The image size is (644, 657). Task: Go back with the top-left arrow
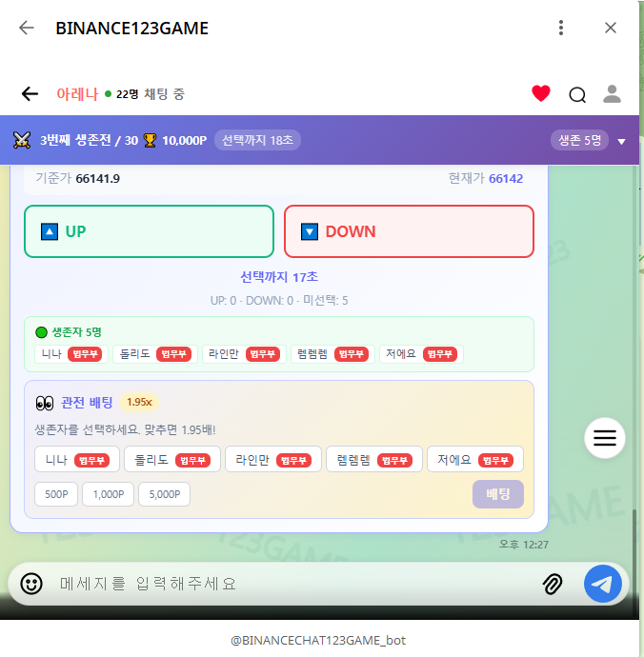tap(27, 28)
